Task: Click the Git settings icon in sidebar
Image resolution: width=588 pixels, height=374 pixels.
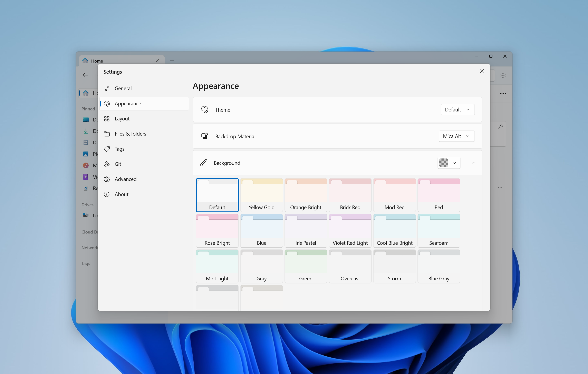Action: [x=107, y=164]
